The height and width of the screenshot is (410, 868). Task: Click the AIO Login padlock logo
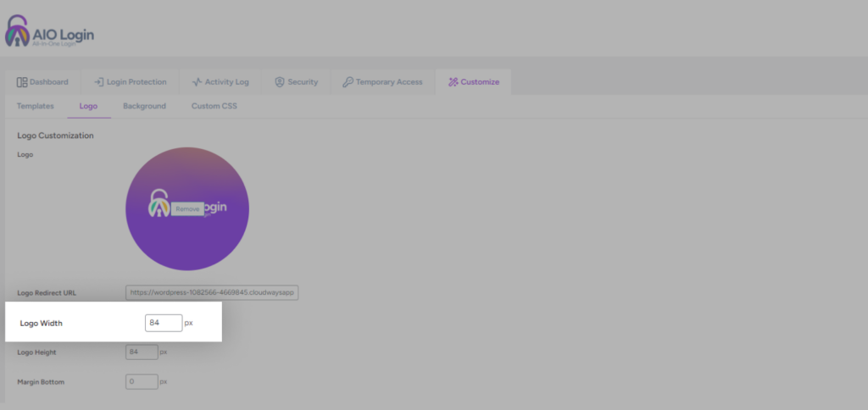17,34
